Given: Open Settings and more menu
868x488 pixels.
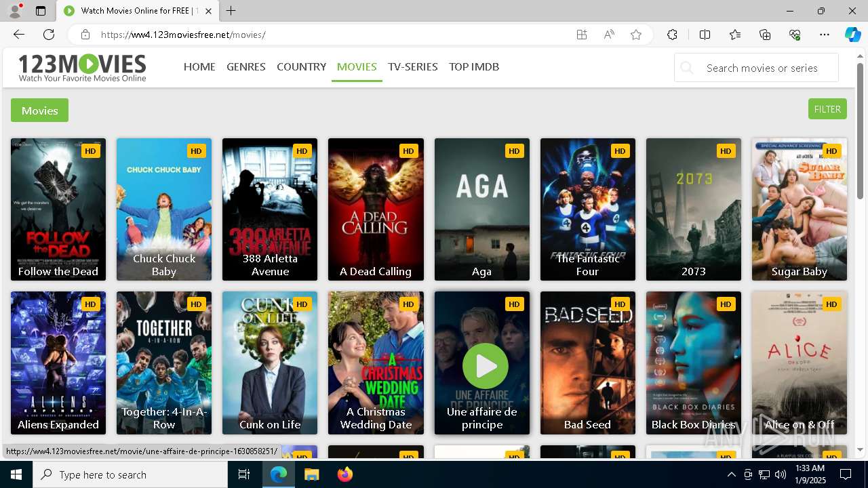Looking at the screenshot, I should point(825,35).
